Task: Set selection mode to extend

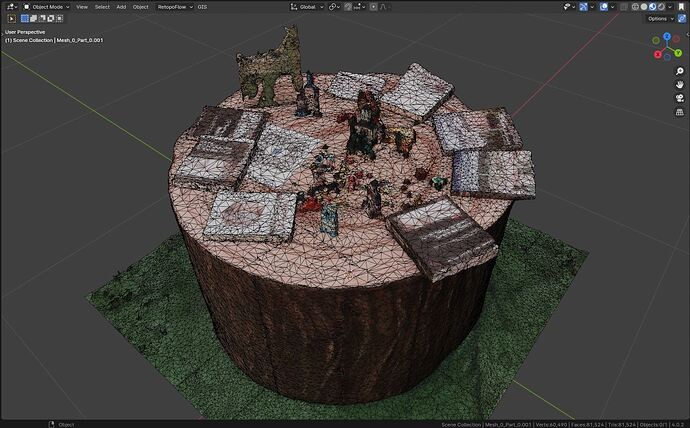Action: click(33, 18)
